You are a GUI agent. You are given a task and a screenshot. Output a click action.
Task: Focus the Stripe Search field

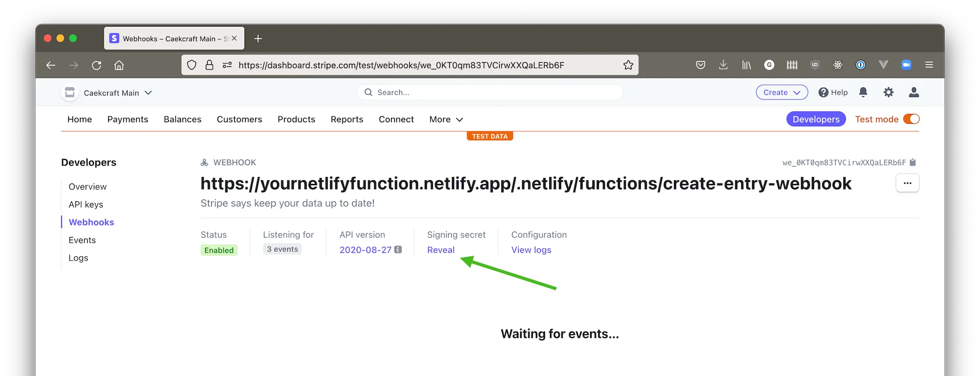tap(490, 92)
